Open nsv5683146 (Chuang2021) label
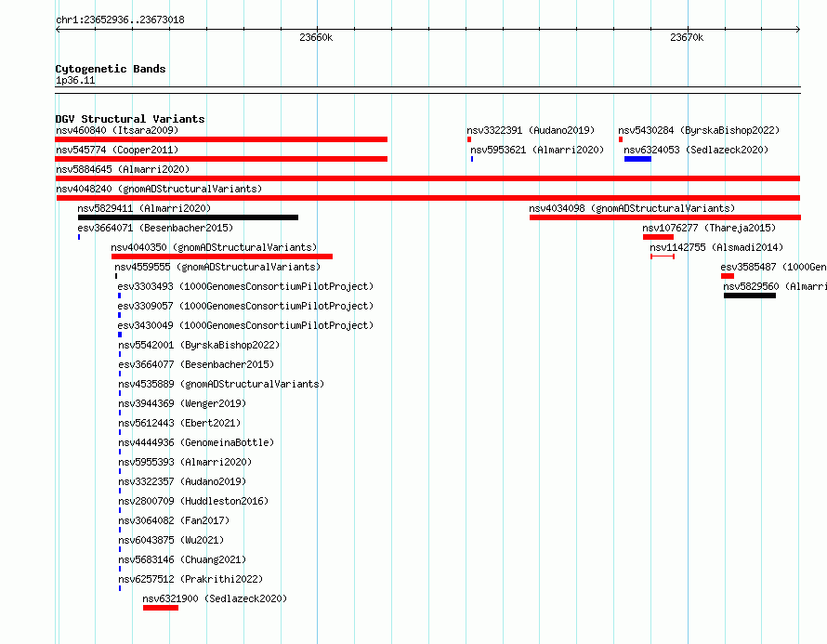Screen dimensions: 827x644 (x=182, y=559)
